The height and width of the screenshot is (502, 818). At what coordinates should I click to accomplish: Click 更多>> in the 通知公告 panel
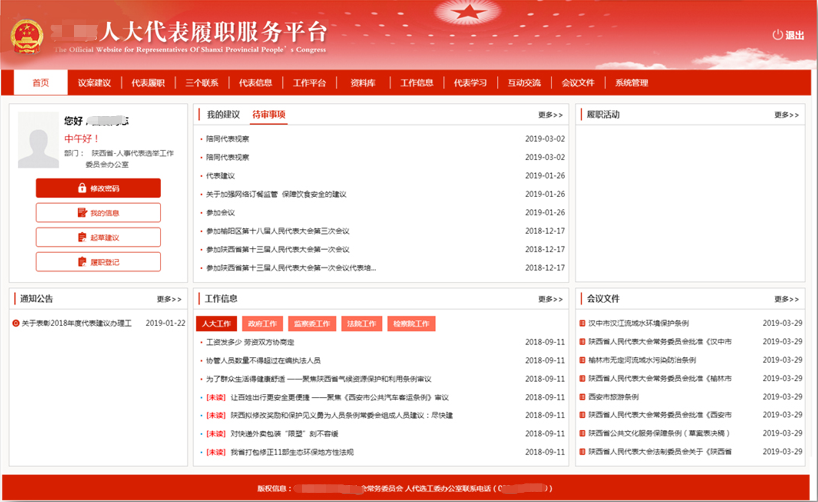[x=169, y=299]
